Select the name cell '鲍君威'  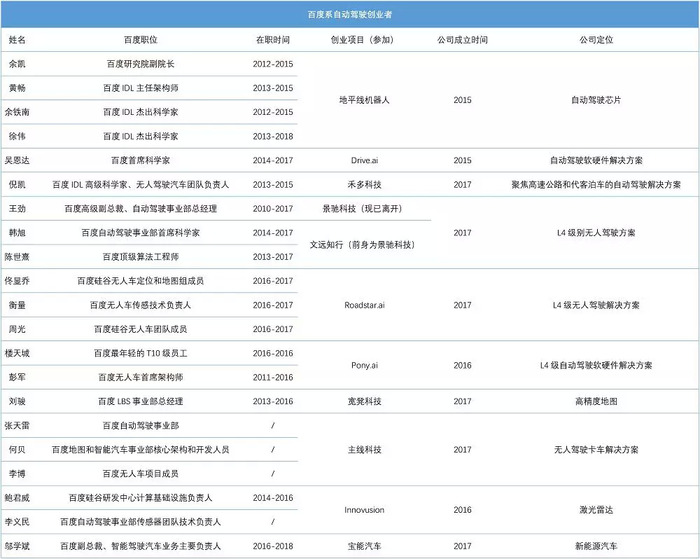[x=17, y=498]
